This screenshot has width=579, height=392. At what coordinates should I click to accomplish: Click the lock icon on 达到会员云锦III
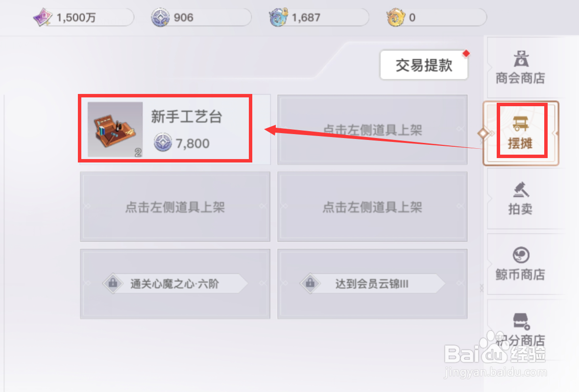(x=310, y=283)
